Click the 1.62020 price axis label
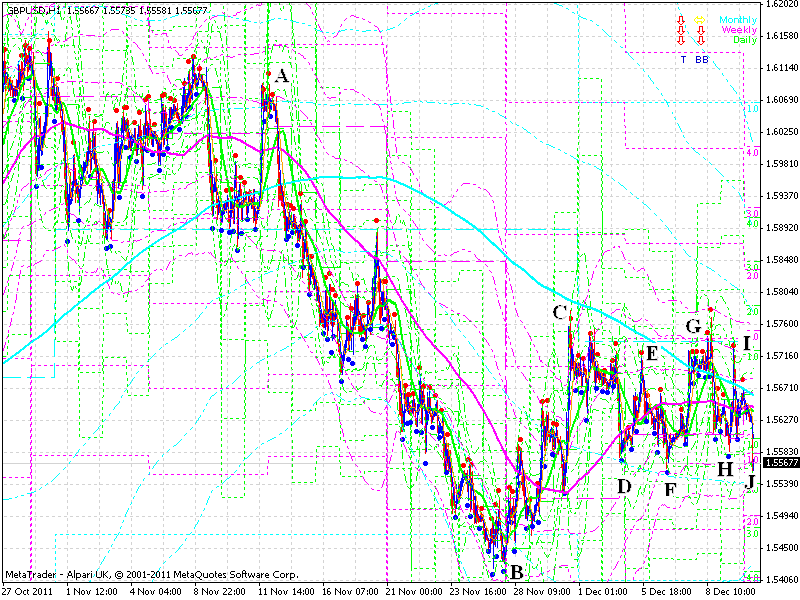800x600 pixels. click(782, 4)
